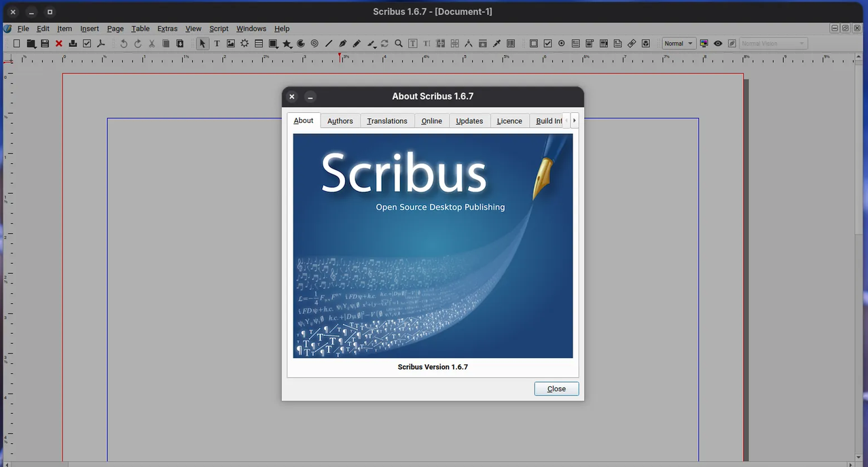Click the Save as PDF icon
Viewport: 868px width, 467px height.
101,44
